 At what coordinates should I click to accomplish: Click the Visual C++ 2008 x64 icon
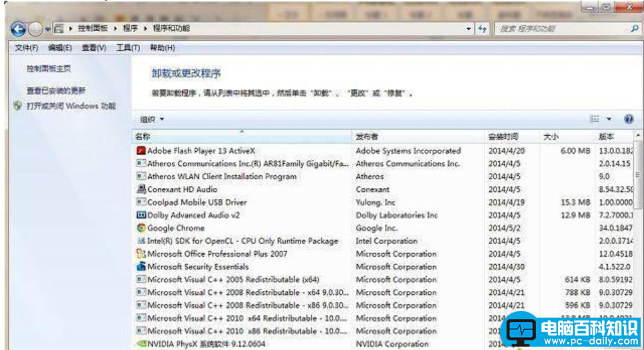tap(141, 292)
